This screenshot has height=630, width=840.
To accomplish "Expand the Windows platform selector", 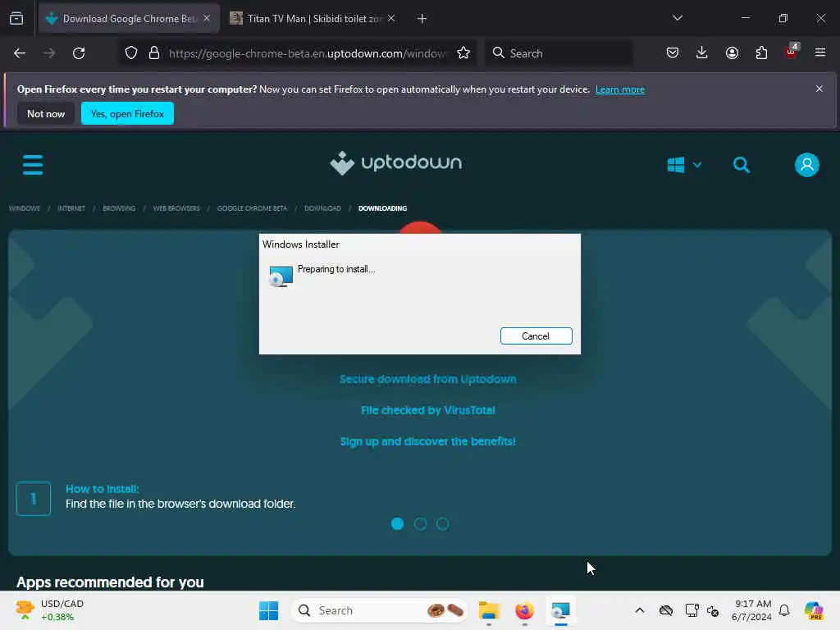I will pyautogui.click(x=684, y=164).
